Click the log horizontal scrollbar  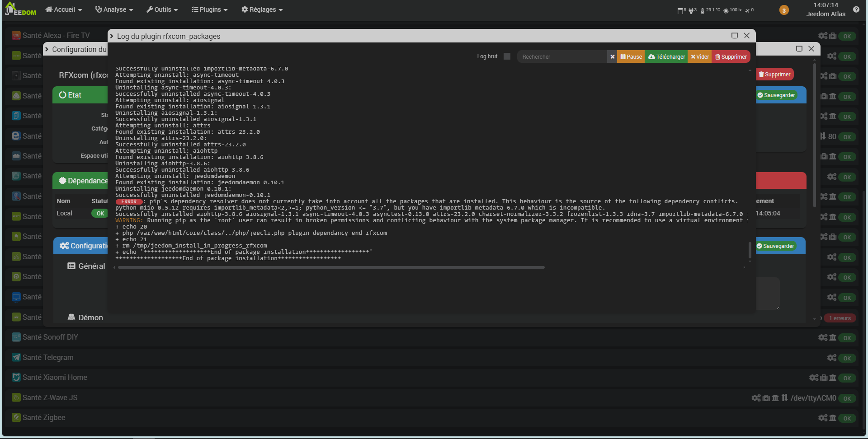click(331, 267)
